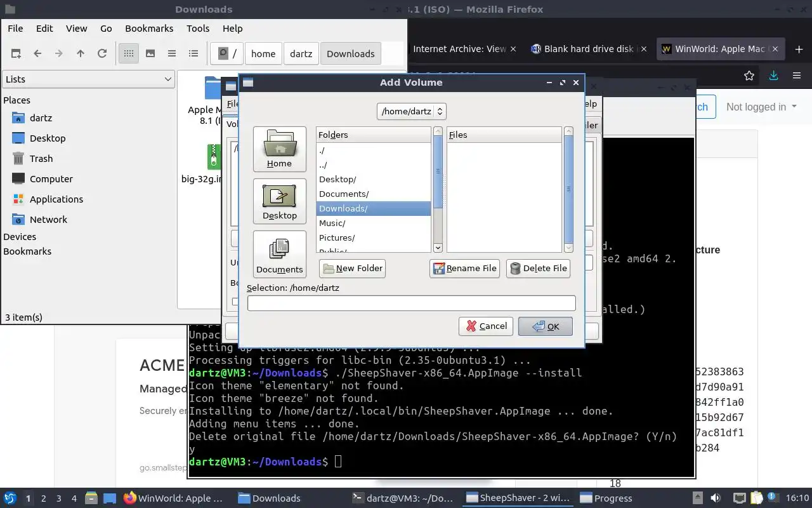Select './' in the Folders list
The image size is (812, 508).
373,150
